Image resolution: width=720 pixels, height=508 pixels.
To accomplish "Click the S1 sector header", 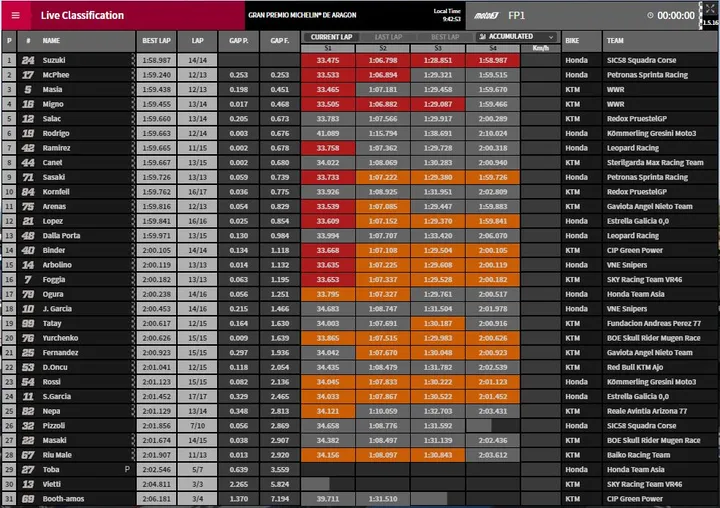I will pos(328,48).
